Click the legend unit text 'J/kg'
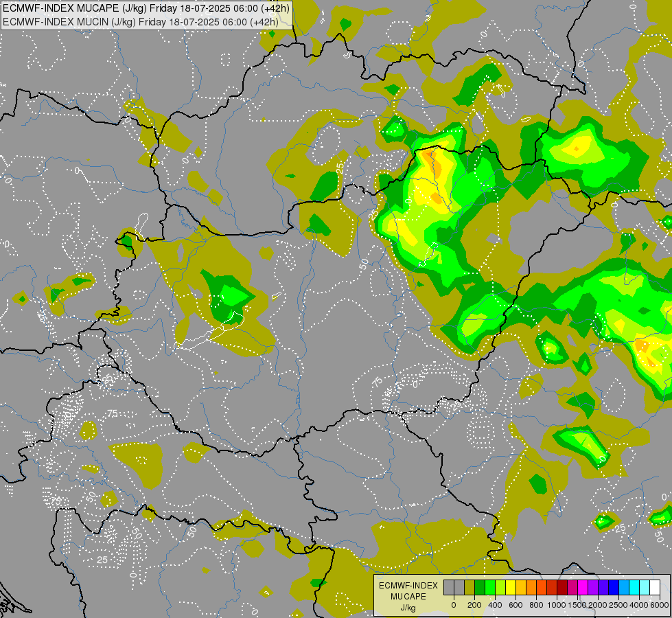672x618 pixels. pos(408,608)
